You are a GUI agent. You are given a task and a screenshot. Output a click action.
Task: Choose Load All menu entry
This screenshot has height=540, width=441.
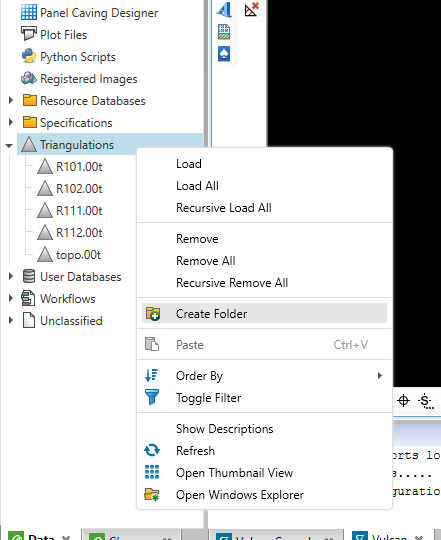[264, 186]
